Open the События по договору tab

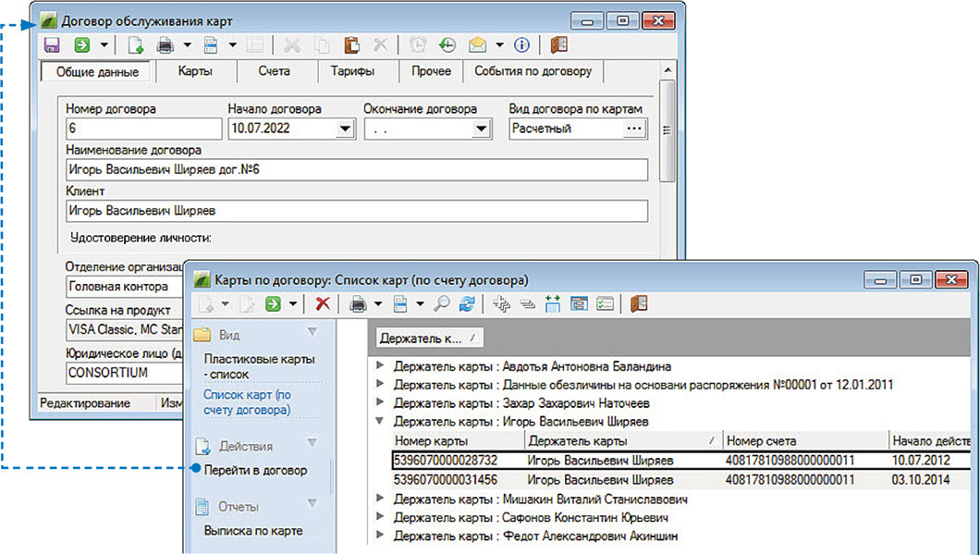coord(533,71)
